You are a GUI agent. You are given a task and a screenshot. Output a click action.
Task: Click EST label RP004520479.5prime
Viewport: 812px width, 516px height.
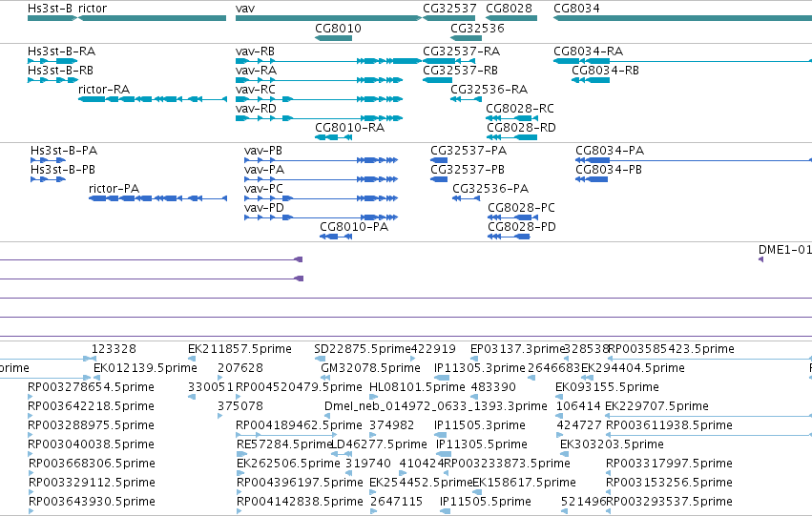coord(299,387)
